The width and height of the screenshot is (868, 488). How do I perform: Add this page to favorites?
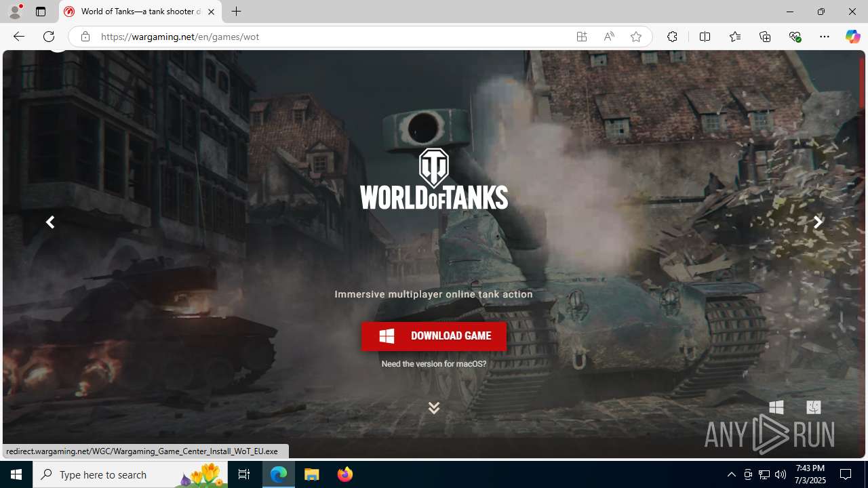[x=636, y=37]
